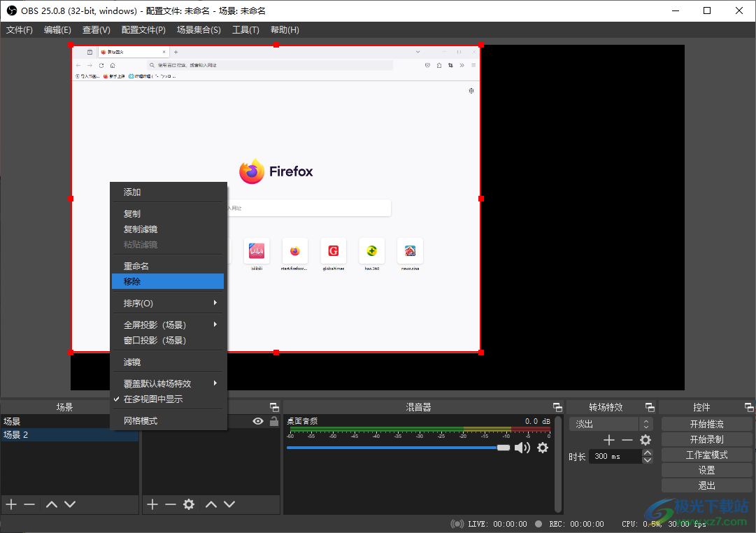Select 网格模式 in context menu

tap(167, 421)
